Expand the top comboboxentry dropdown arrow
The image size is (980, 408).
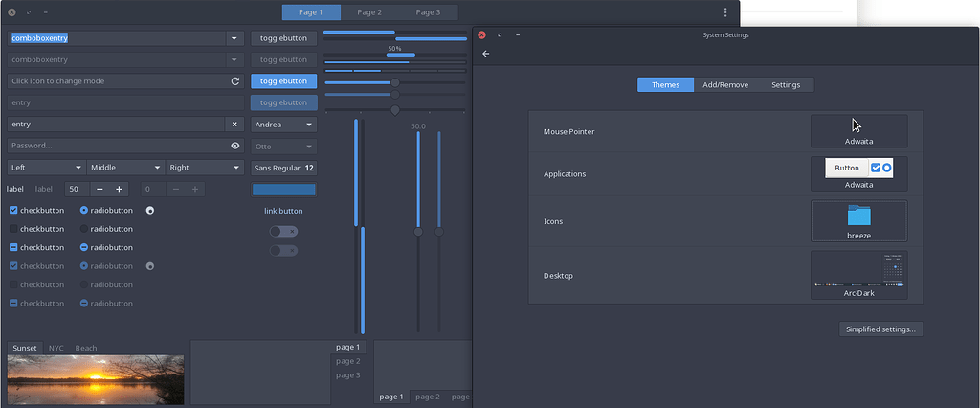[234, 39]
